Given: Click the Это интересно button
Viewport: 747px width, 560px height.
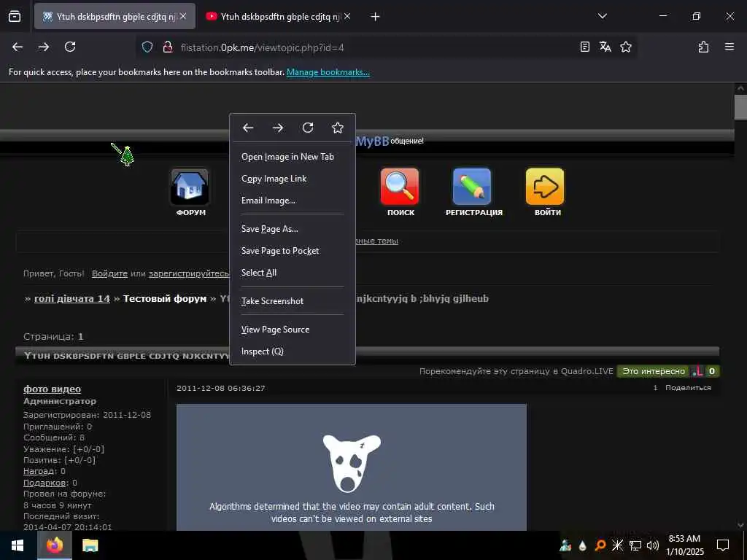Looking at the screenshot, I should (653, 371).
